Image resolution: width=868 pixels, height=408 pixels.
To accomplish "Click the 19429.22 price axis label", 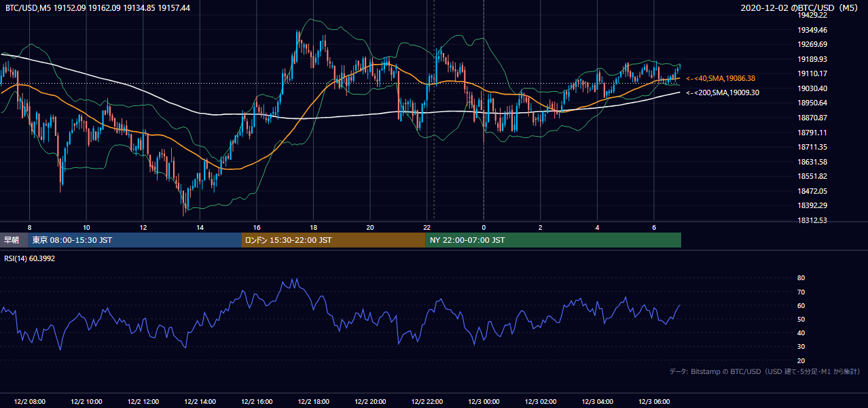I will (x=812, y=15).
